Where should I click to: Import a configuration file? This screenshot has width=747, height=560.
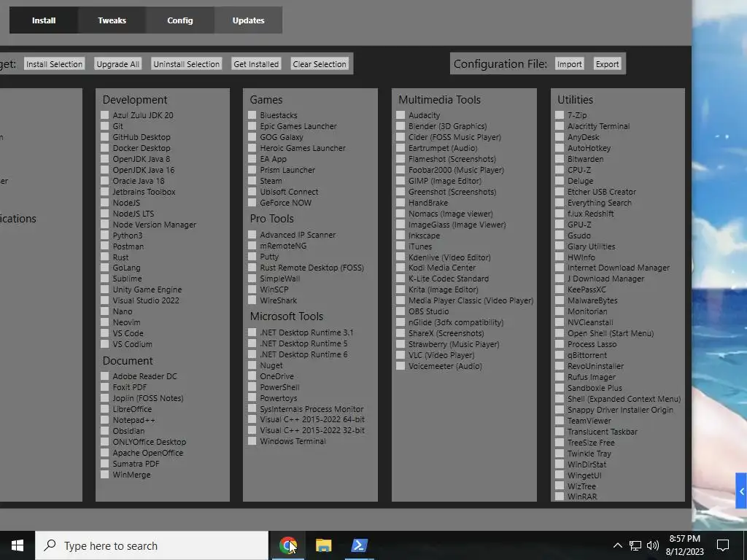tap(569, 64)
